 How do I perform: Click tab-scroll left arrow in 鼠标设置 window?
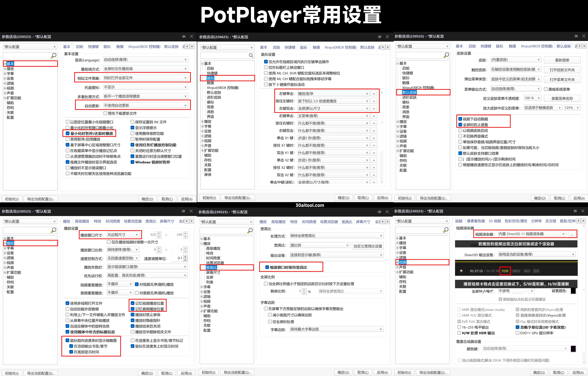click(x=383, y=47)
